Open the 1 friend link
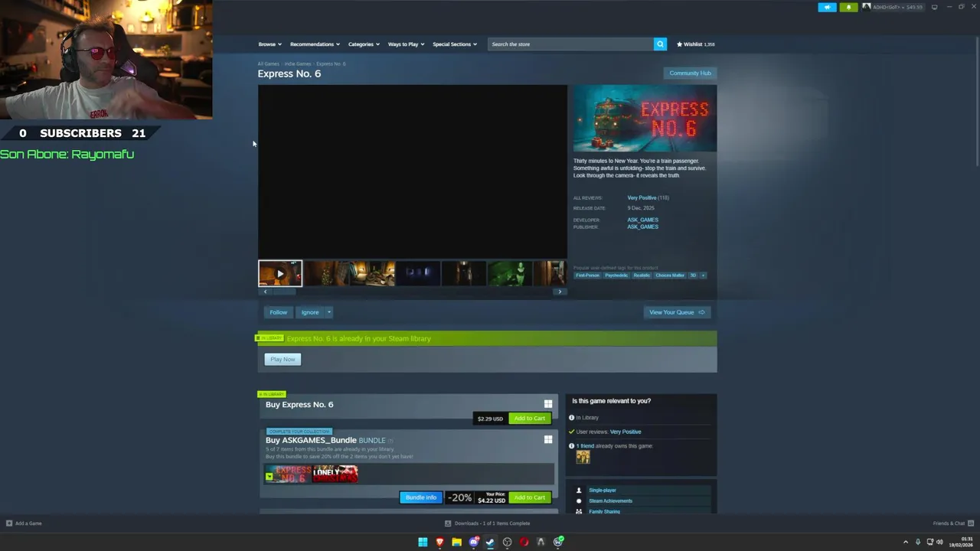The image size is (980, 551). [x=585, y=446]
